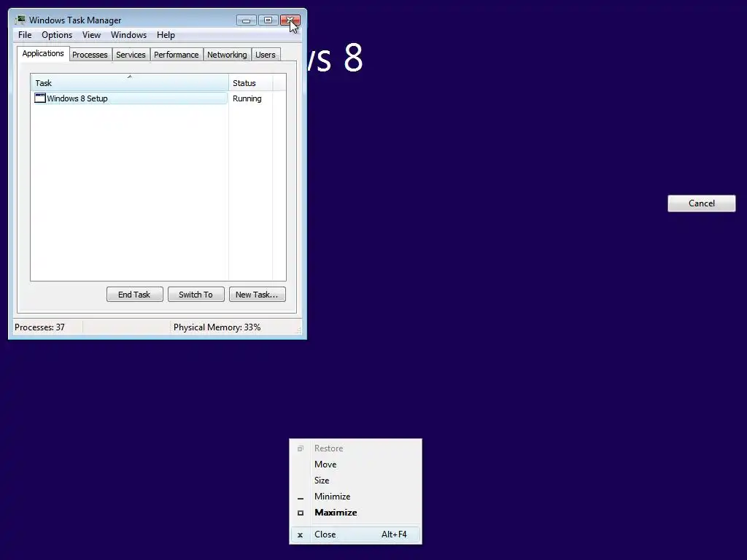Switch to the Networking tab
The height and width of the screenshot is (560, 747).
click(228, 55)
